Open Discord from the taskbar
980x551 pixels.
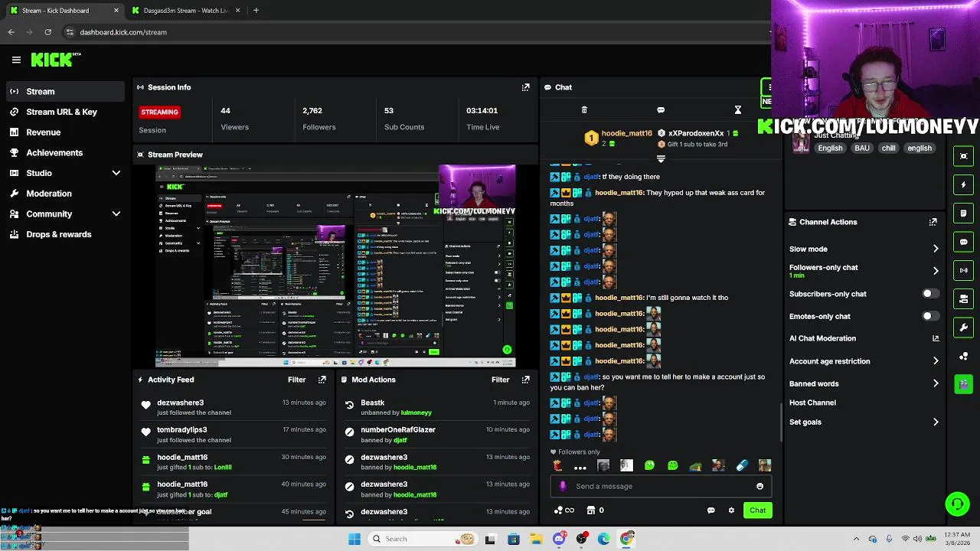tap(559, 539)
